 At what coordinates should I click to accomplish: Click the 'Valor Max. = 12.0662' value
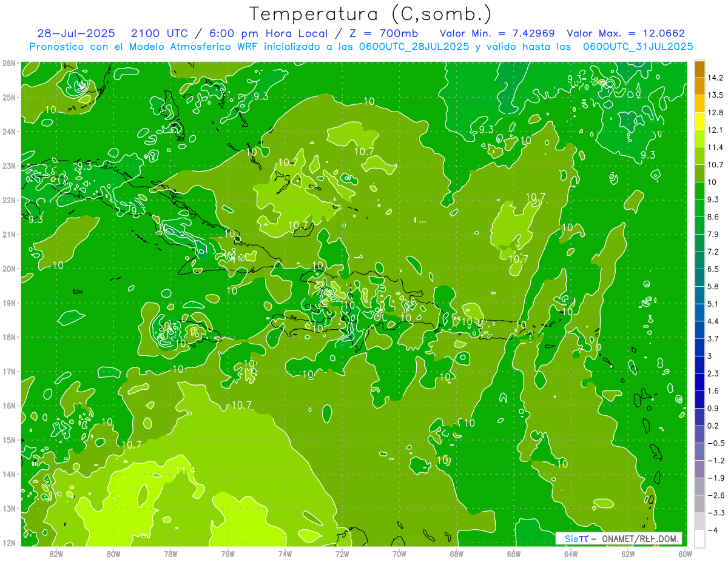pos(625,33)
